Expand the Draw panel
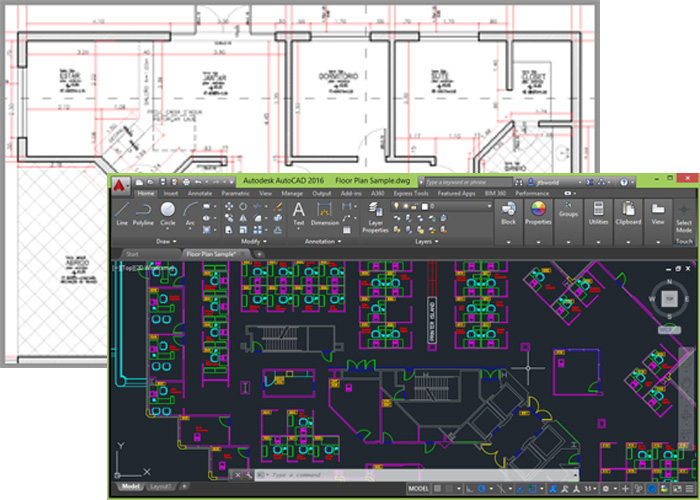Image resolution: width=700 pixels, height=500 pixels. point(166,242)
